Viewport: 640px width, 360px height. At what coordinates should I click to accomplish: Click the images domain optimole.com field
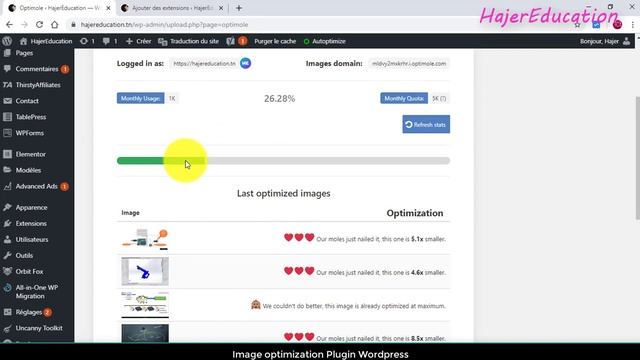pos(409,64)
